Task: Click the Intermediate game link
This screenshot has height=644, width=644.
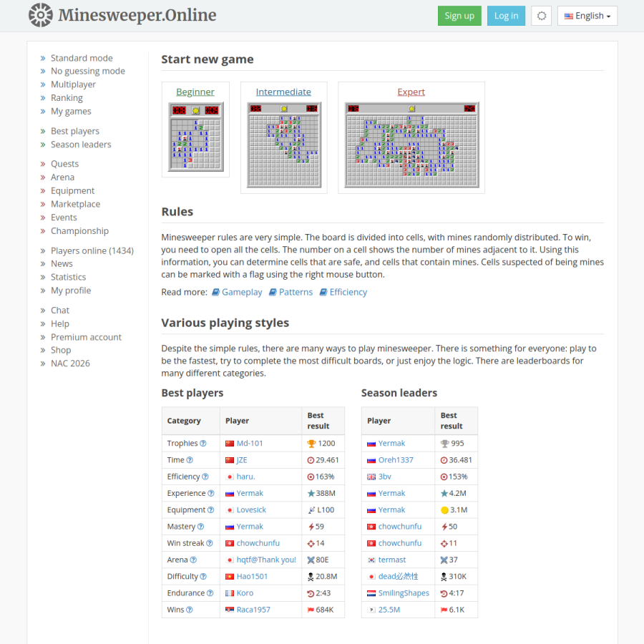Action: [x=283, y=92]
